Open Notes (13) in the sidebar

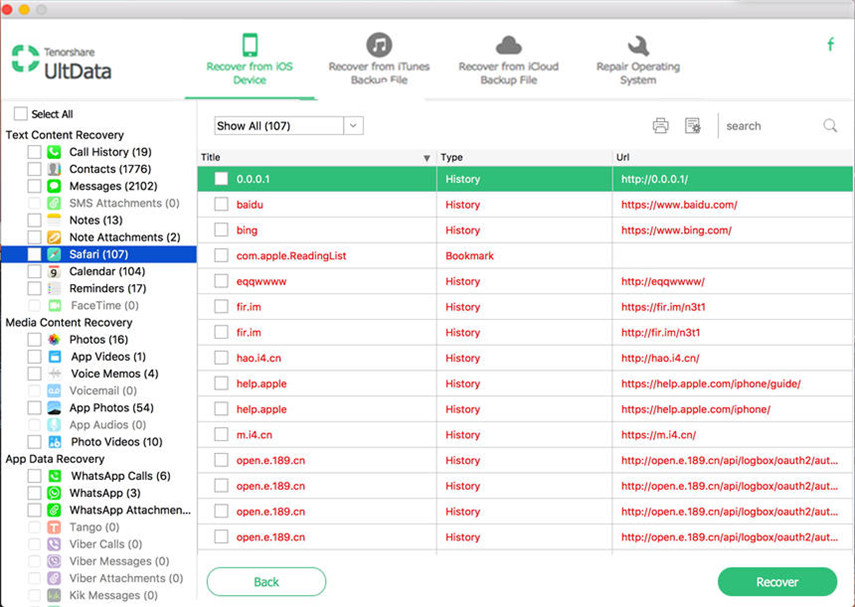[96, 220]
